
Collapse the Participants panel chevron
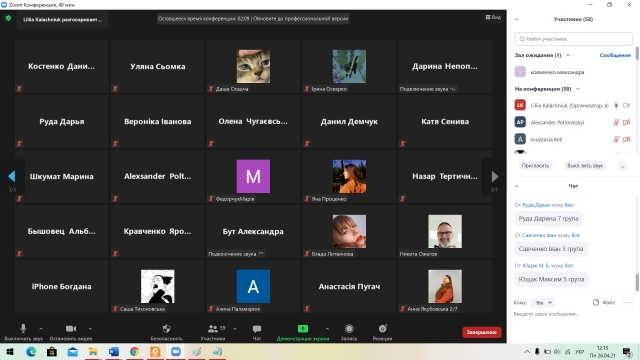(x=517, y=19)
